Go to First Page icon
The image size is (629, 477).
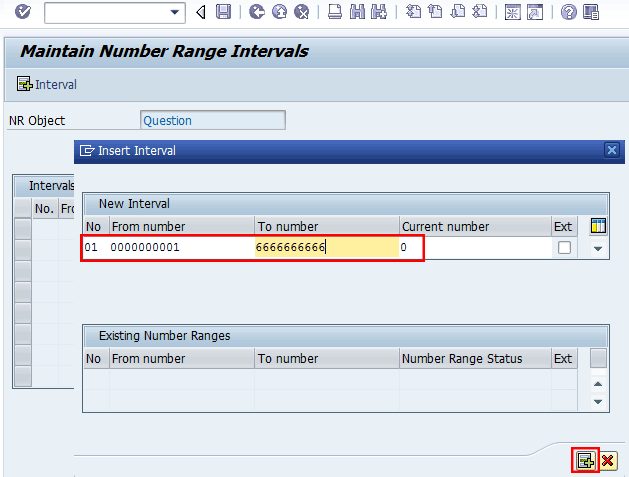tap(413, 12)
